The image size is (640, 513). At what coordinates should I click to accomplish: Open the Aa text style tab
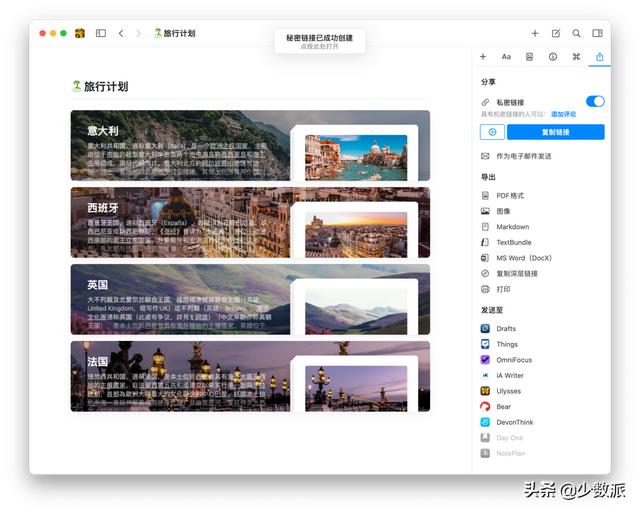click(x=506, y=57)
